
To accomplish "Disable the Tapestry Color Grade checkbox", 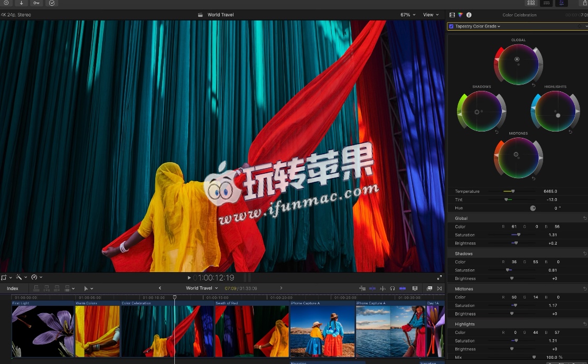I will [x=451, y=26].
